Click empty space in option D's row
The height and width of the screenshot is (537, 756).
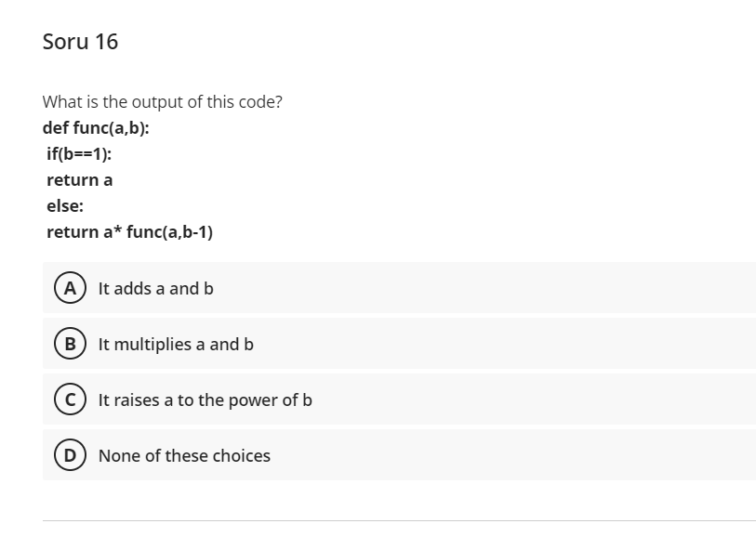[482, 455]
